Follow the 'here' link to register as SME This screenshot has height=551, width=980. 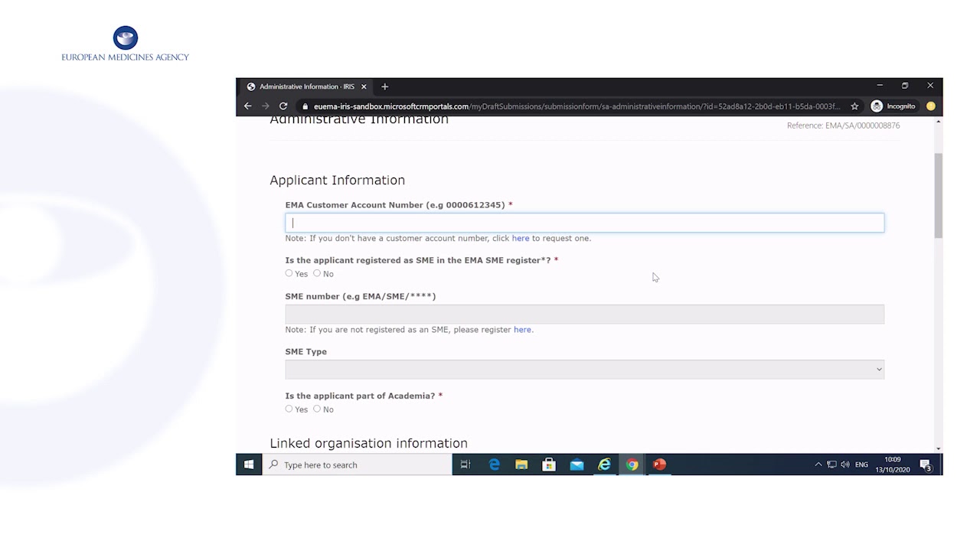click(522, 330)
